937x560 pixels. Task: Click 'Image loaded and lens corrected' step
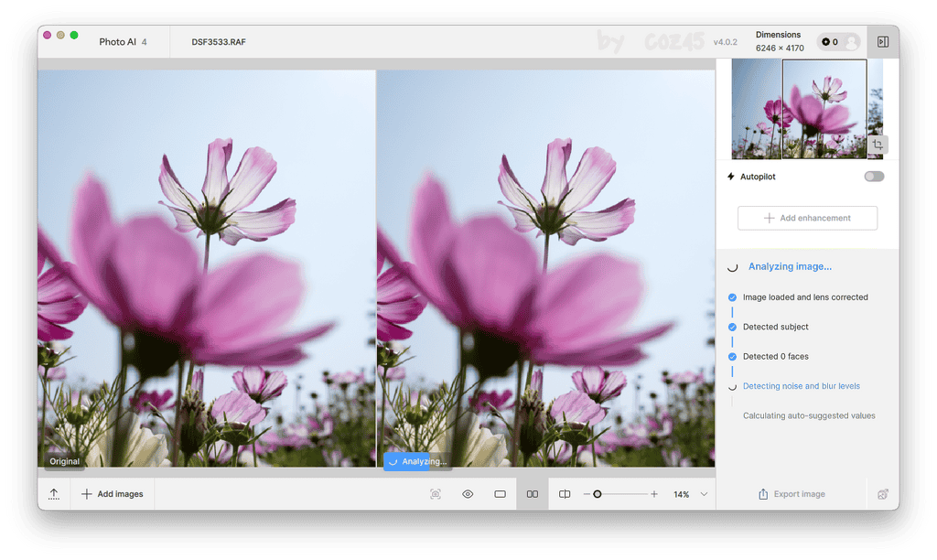(805, 297)
